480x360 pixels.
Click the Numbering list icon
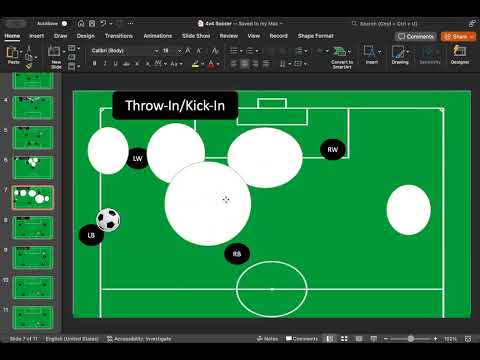pos(250,51)
